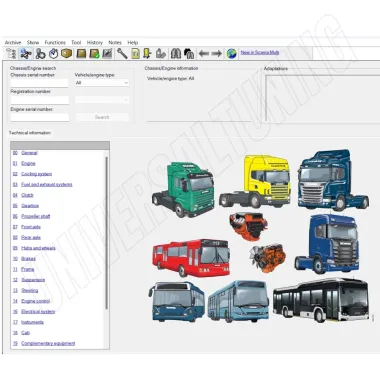Open Fuel and exhaust systems link
This screenshot has width=380, height=380.
coord(47,184)
